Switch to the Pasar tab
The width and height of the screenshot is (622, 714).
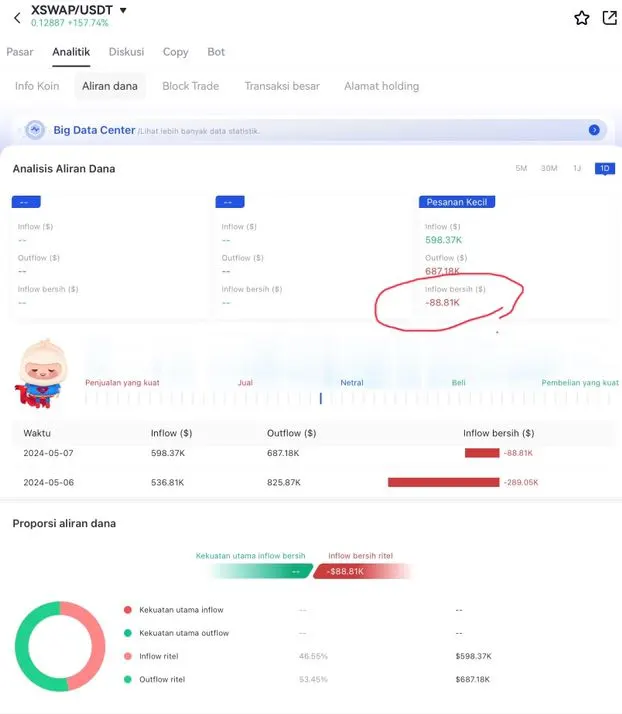coord(20,52)
